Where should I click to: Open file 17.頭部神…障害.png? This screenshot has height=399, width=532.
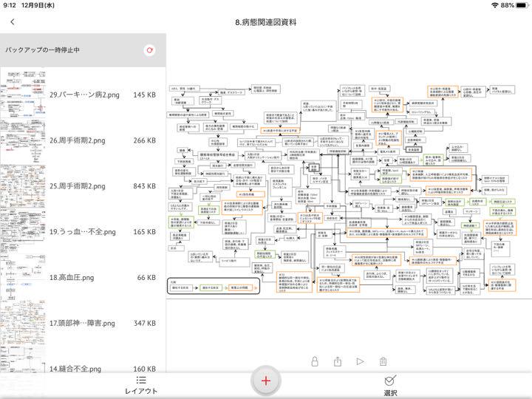pos(82,323)
